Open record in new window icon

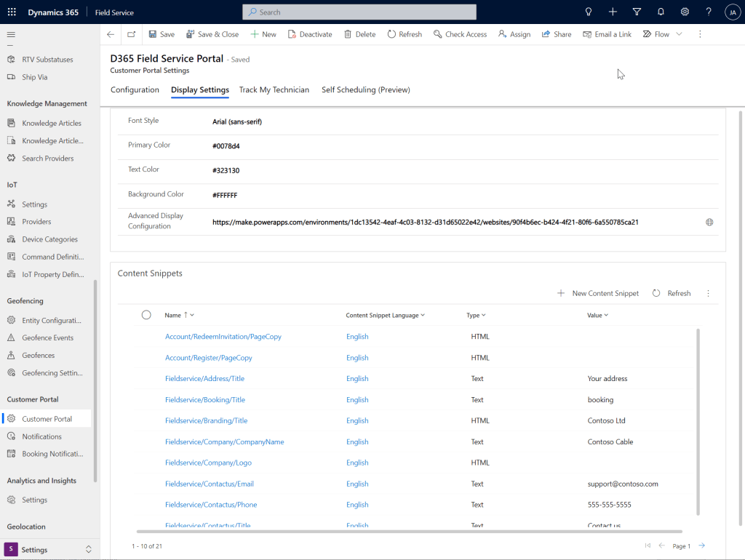131,34
